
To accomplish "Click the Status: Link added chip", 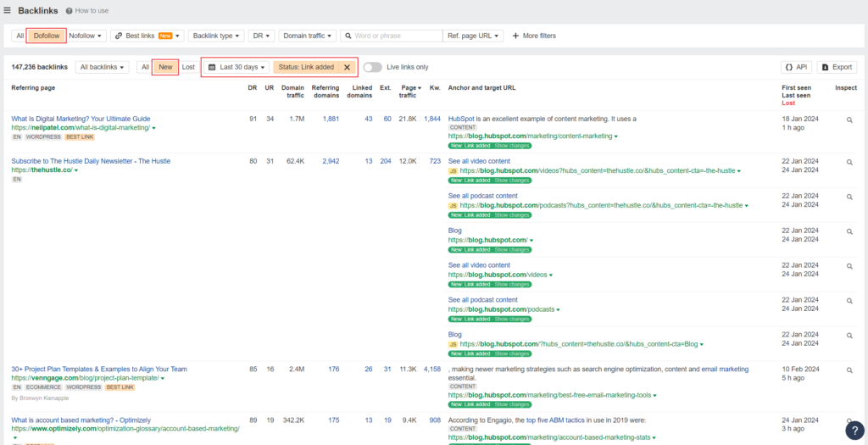I will tap(306, 67).
